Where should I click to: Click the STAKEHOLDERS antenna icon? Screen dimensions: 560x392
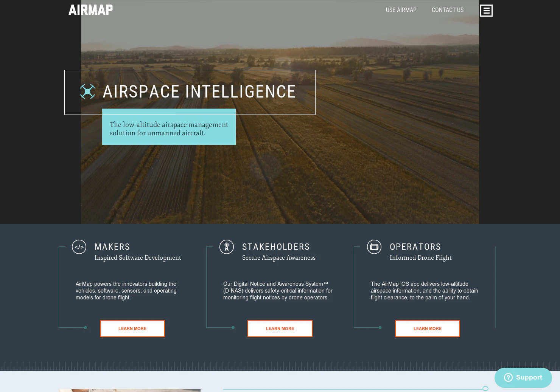(x=227, y=246)
